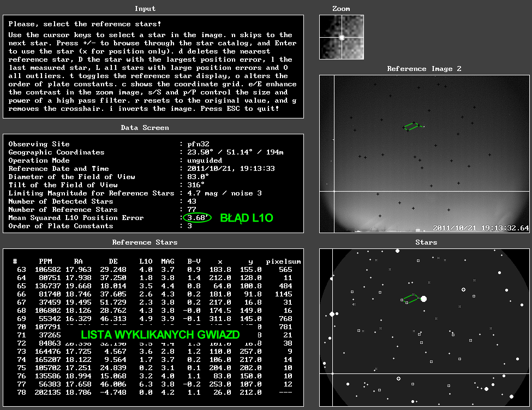Click DE value '28.762' in row 68
The width and height of the screenshot is (532, 410).
[113, 310]
